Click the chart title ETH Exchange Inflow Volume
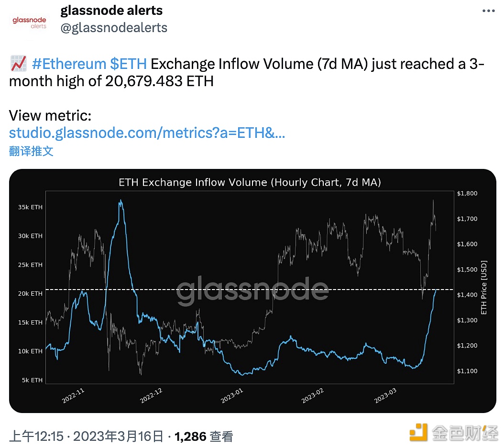 250,182
